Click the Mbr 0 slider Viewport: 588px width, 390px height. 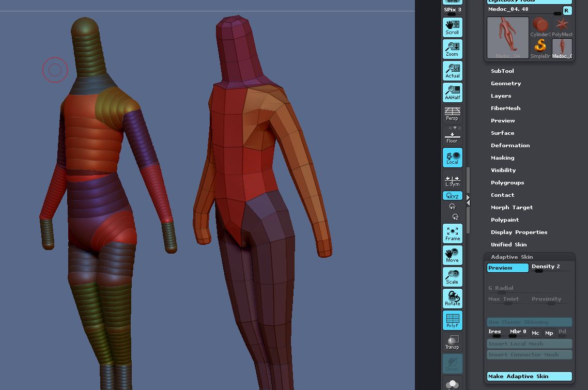coord(518,332)
